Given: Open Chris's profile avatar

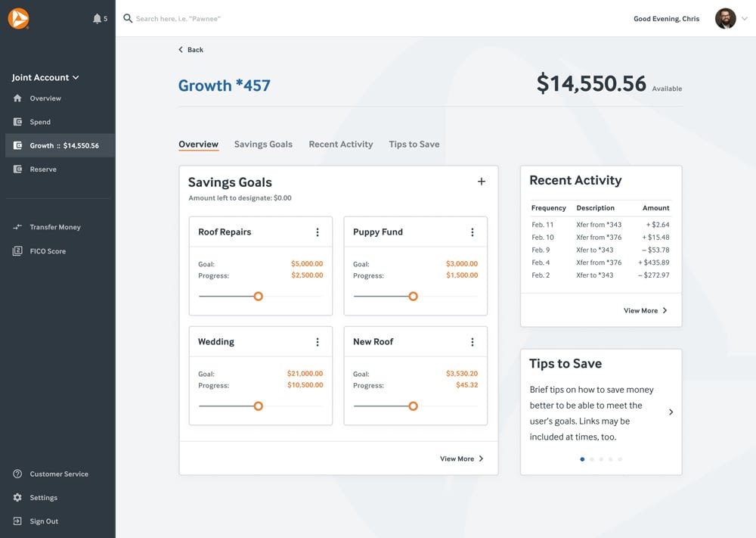Looking at the screenshot, I should coord(725,18).
